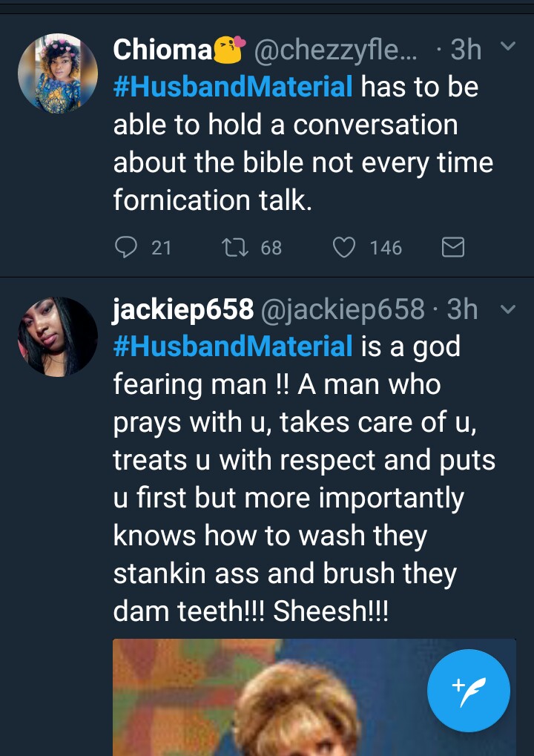Tap the bold jackiep658 display name
This screenshot has height=756, width=534.
point(182,309)
